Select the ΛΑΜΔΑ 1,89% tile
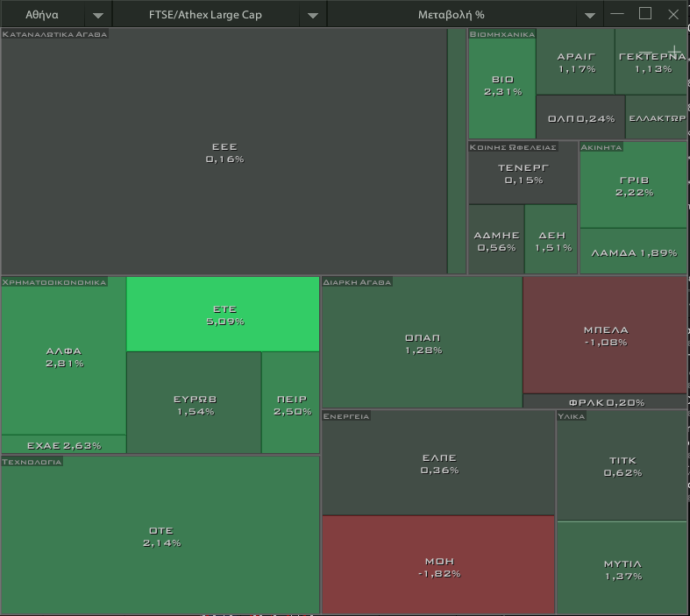 click(x=634, y=252)
